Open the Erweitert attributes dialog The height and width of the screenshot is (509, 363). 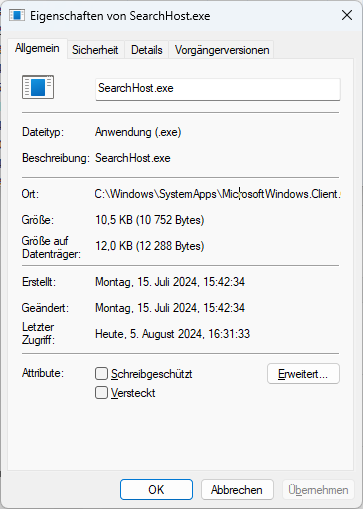point(303,374)
